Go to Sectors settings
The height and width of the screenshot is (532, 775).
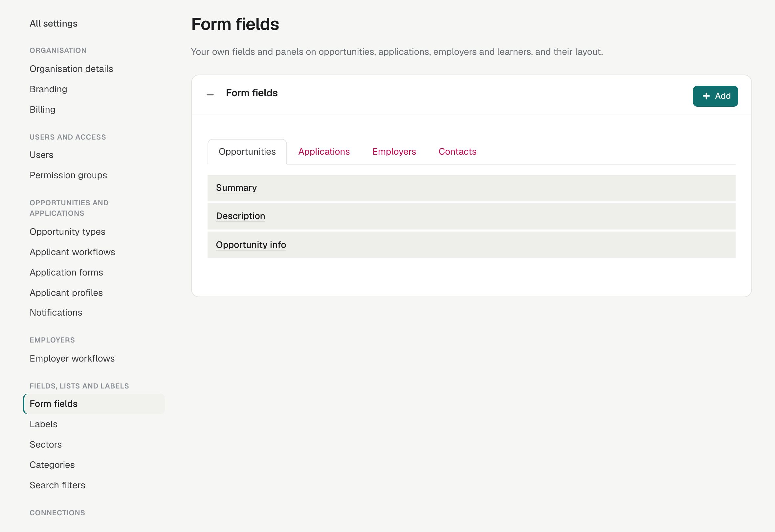(x=46, y=444)
